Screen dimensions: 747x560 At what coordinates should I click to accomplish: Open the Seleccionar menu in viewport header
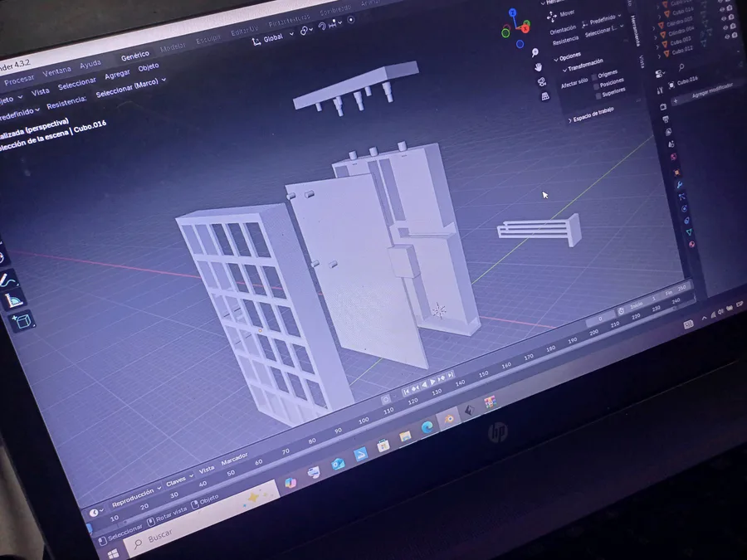click(76, 84)
